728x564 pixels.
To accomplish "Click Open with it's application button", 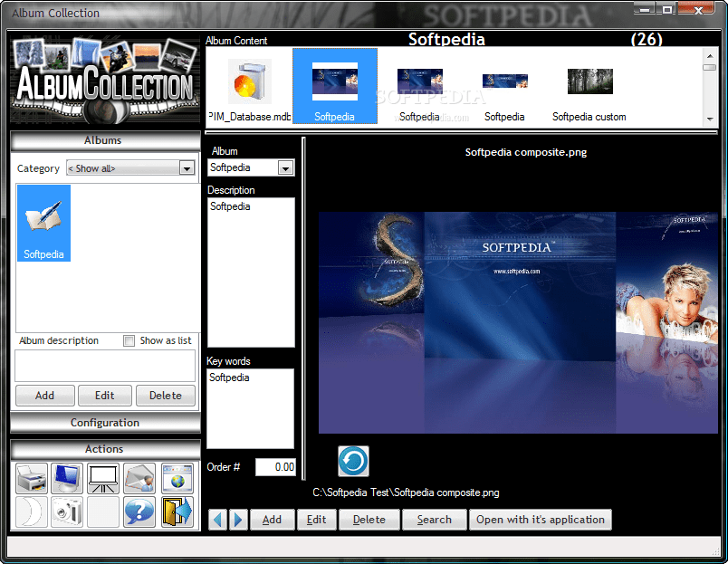I will click(541, 520).
